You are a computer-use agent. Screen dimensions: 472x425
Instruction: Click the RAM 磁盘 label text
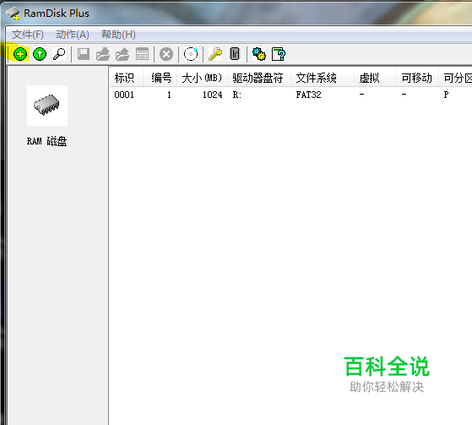tap(47, 141)
